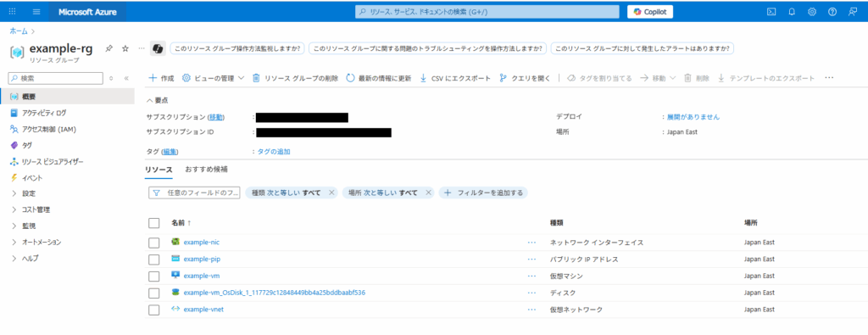Open the feedback icon in top bar
This screenshot has width=868, height=335.
[853, 12]
